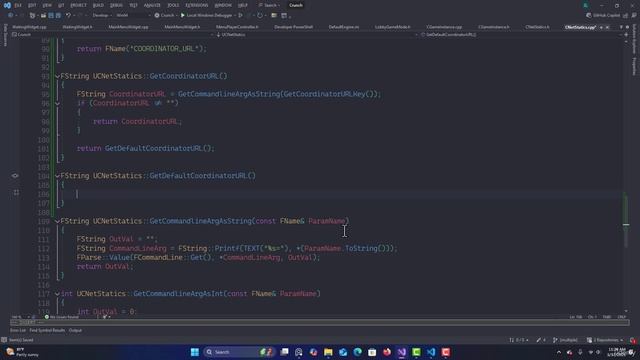Image resolution: width=640 pixels, height=360 pixels.
Task: Click the margin icon beside line 106
Action: tap(16, 192)
